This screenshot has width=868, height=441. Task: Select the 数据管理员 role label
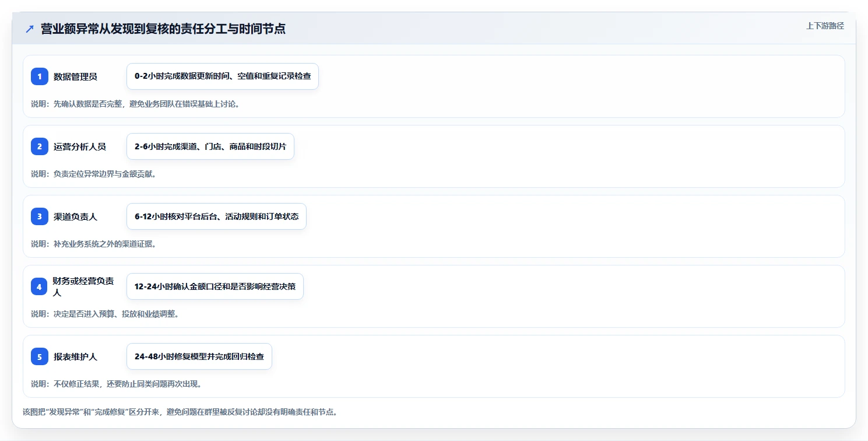tap(75, 76)
